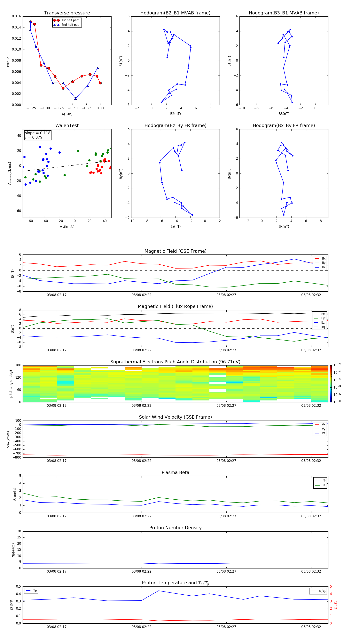Click the βp legend entry in Plasma Beta panel
The width and height of the screenshot is (351, 644).
pos(320,480)
